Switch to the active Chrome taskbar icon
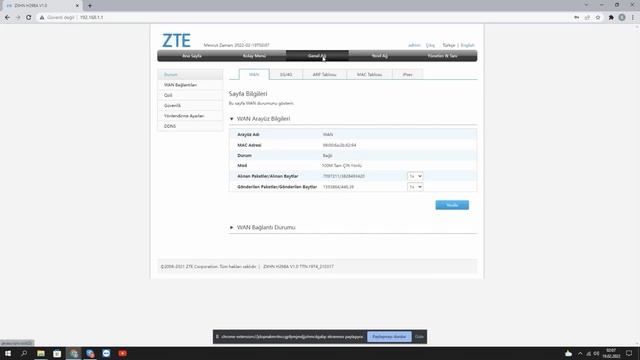 [74, 353]
